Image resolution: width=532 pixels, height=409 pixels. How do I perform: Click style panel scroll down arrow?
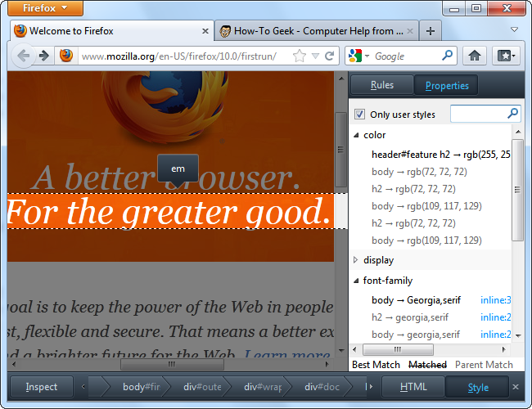(x=518, y=335)
